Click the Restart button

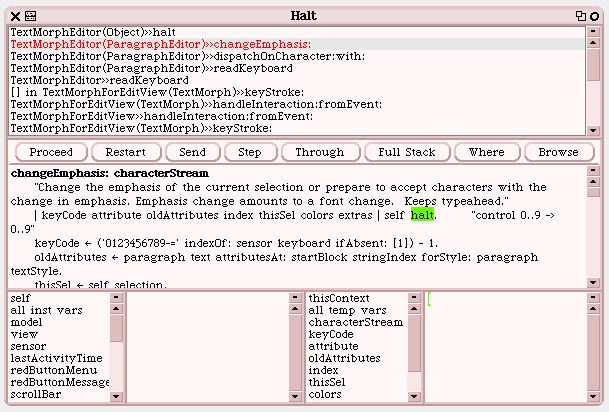(x=125, y=152)
